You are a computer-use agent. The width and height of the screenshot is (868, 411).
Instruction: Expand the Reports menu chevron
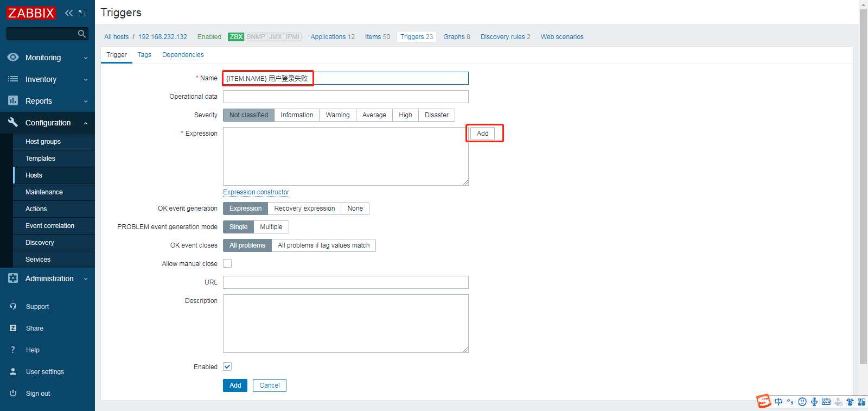tap(86, 101)
